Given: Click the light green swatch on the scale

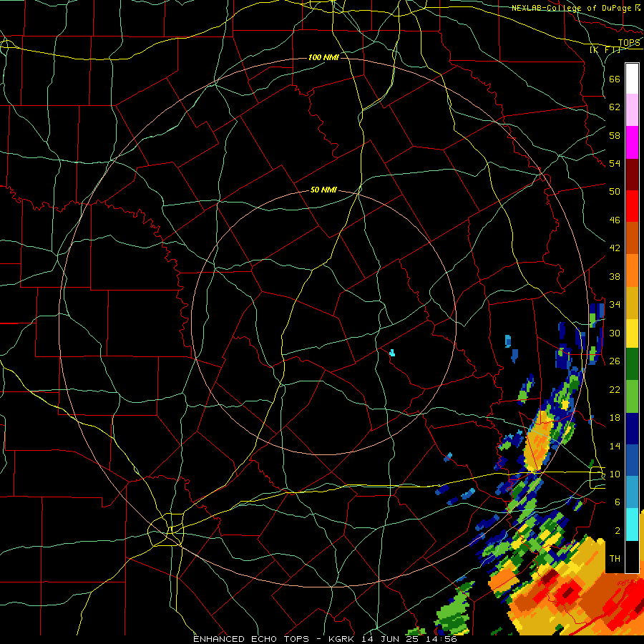Looking at the screenshot, I should tap(632, 396).
